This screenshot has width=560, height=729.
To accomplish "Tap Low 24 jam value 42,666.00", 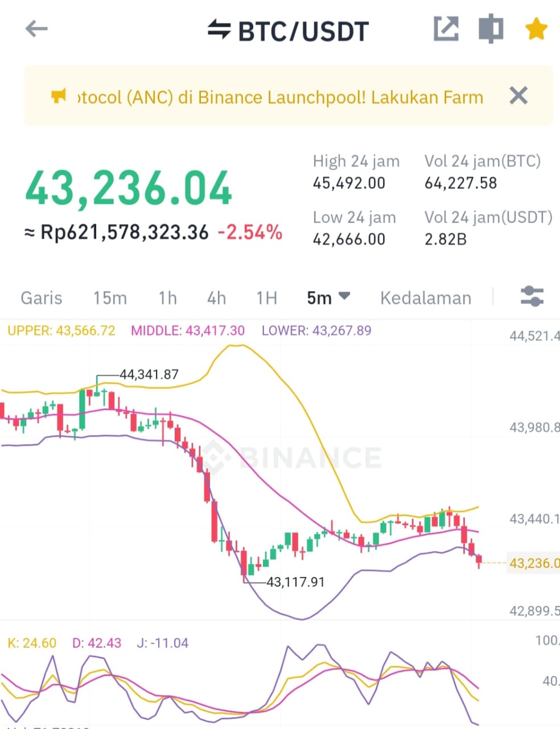I will (349, 239).
